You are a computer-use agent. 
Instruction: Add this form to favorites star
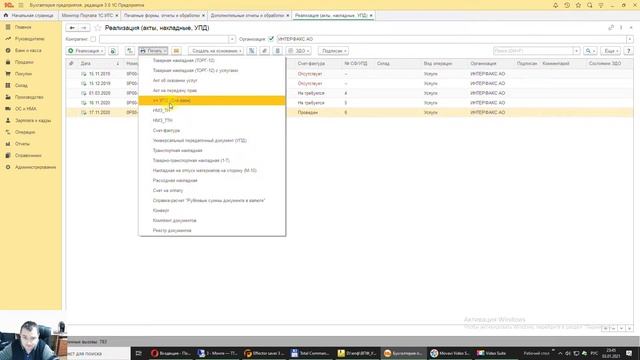pos(98,28)
